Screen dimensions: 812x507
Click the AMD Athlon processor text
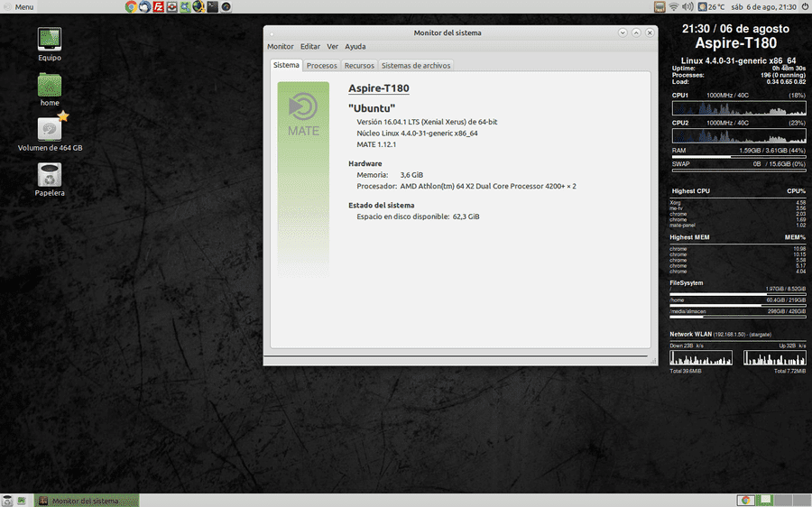point(488,186)
